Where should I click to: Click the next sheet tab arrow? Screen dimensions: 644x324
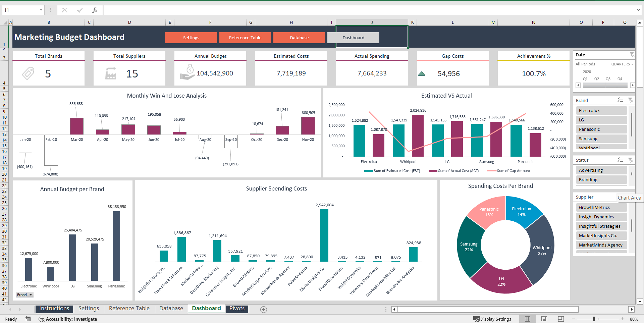point(20,309)
